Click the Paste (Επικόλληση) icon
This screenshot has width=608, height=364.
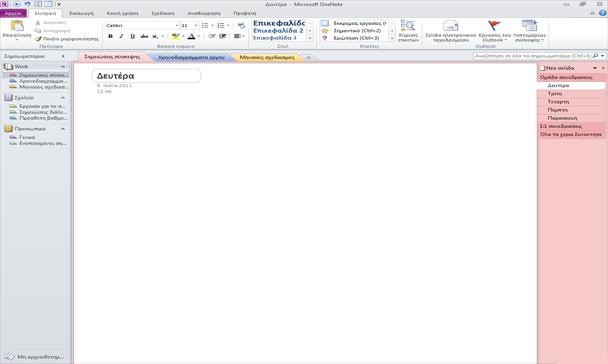point(17,26)
